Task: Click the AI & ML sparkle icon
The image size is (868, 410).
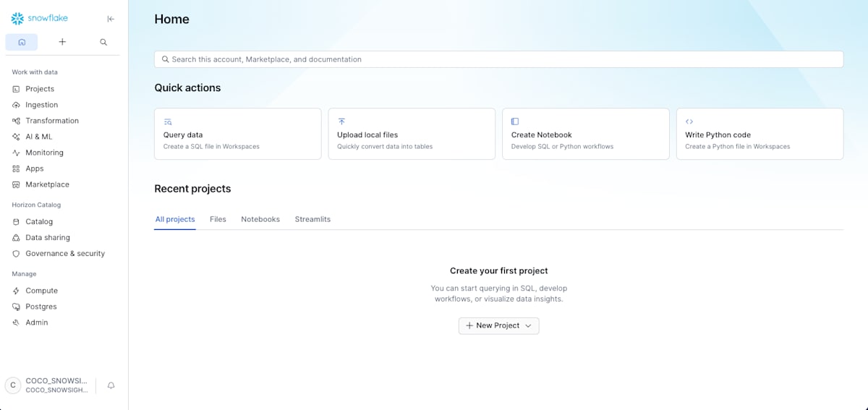Action: pyautogui.click(x=17, y=137)
